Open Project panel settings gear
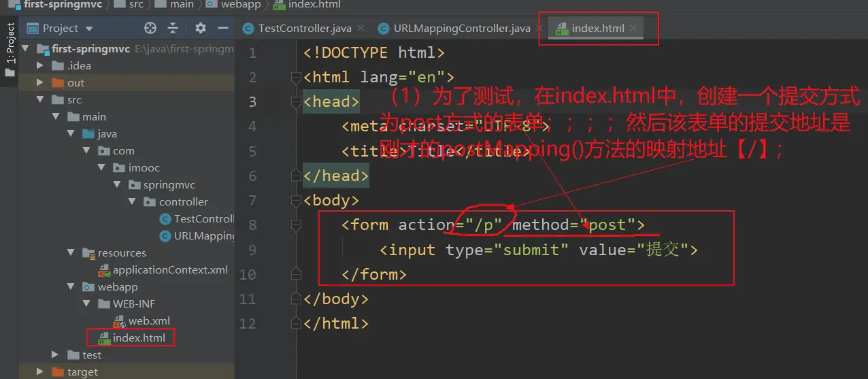This screenshot has height=379, width=868. tap(200, 28)
